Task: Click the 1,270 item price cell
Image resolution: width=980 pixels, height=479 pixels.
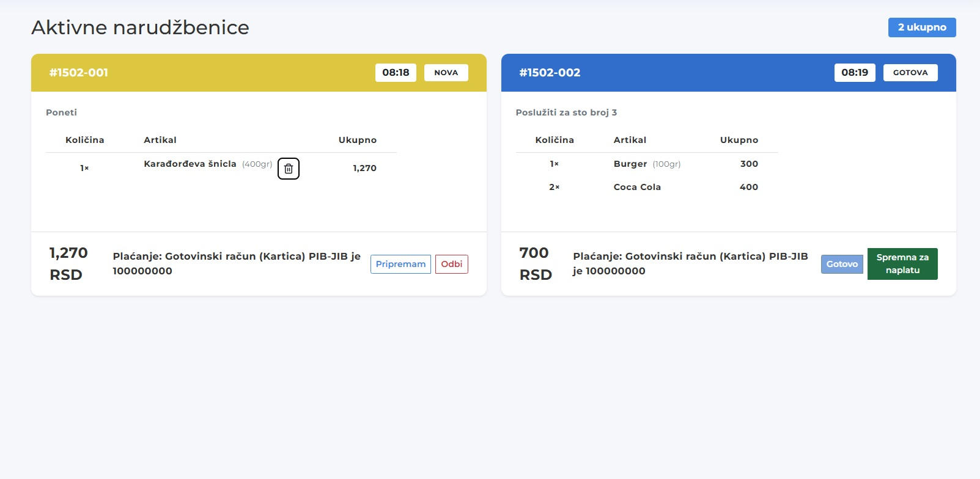Action: 364,168
